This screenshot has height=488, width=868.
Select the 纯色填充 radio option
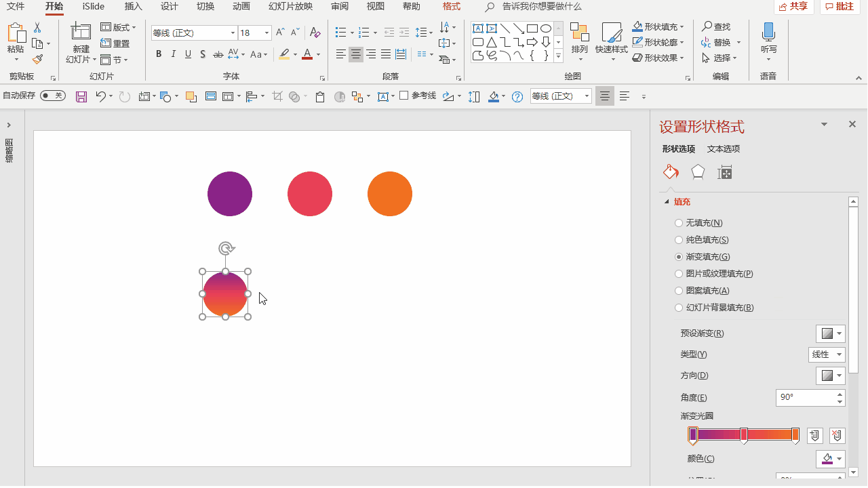click(x=679, y=240)
